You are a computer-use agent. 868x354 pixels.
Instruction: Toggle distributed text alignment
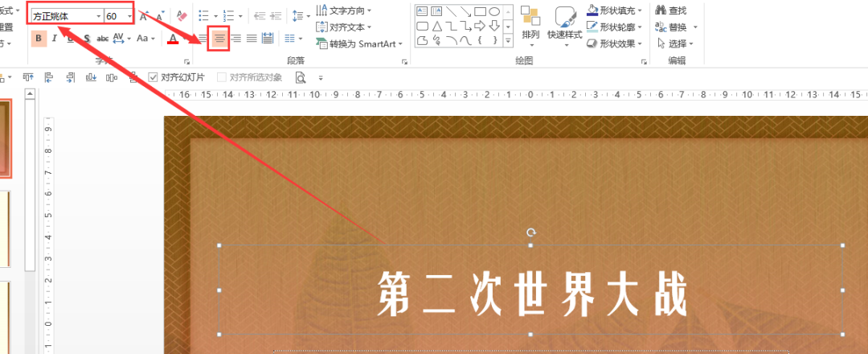point(268,39)
